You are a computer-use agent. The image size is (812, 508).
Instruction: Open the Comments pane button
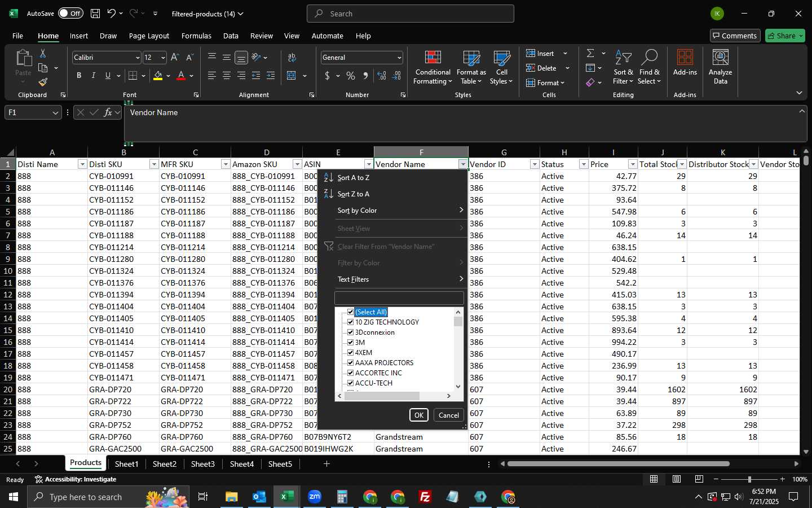735,36
